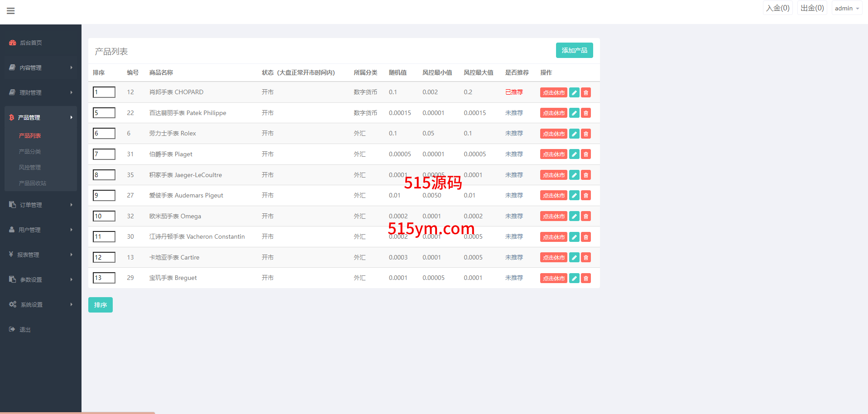Click the 添加产品 button
The width and height of the screenshot is (868, 414).
(x=574, y=50)
